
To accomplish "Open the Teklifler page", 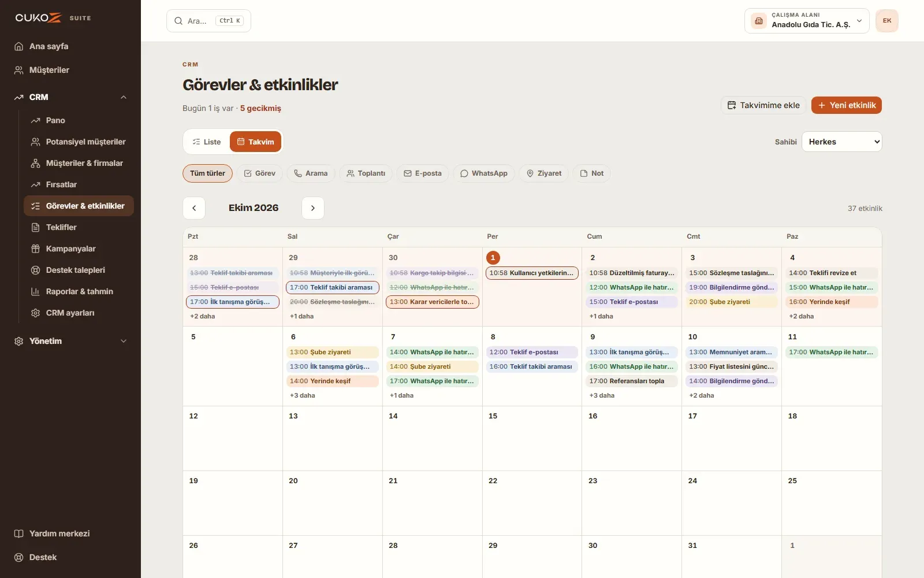I will (79, 227).
